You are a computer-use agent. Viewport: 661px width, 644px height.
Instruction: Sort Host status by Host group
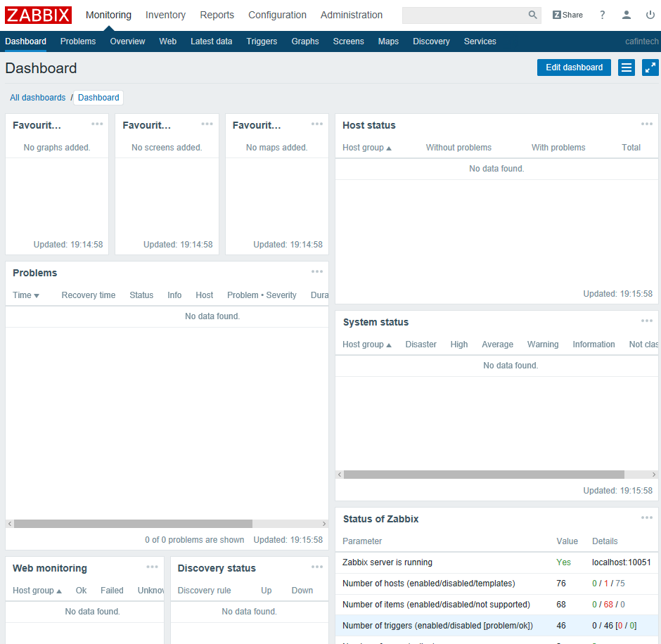tap(366, 148)
